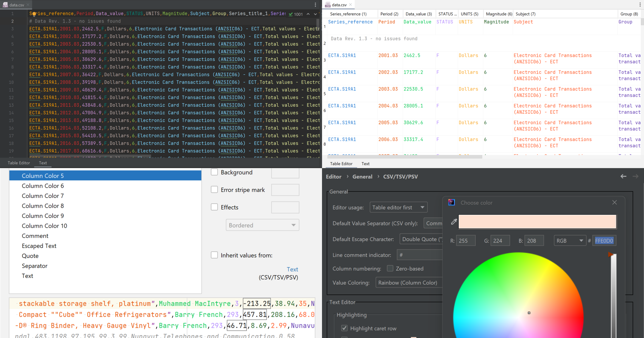Select Table Editor tab in light editor
This screenshot has width=644, height=338.
341,164
